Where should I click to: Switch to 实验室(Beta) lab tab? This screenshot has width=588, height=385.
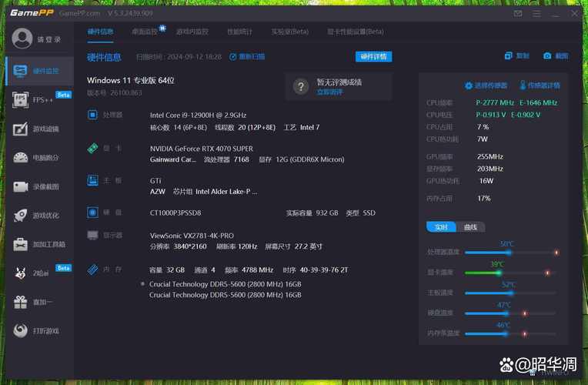[x=290, y=32]
